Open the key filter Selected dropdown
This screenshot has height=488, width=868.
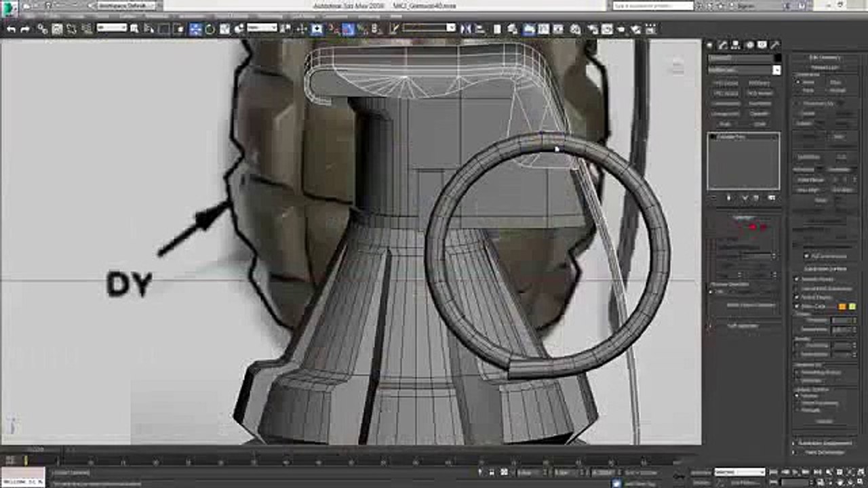click(739, 472)
